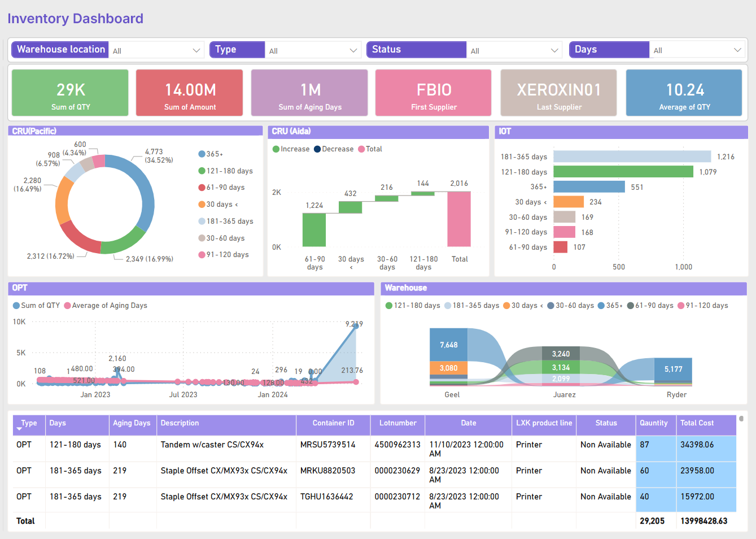The width and height of the screenshot is (756, 539).
Task: Select the Increase legend marker in CRU (Aida)
Action: point(276,149)
